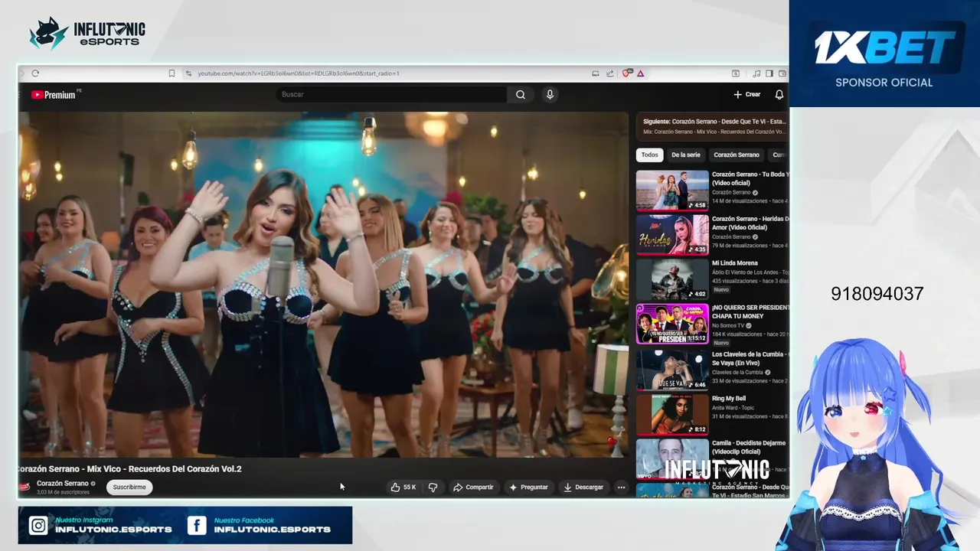Click '3,03 M de suscriptores' text

point(63,492)
